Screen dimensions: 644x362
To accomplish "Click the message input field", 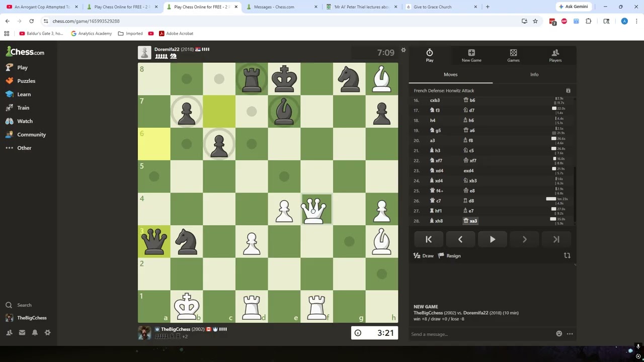I will click(x=482, y=334).
